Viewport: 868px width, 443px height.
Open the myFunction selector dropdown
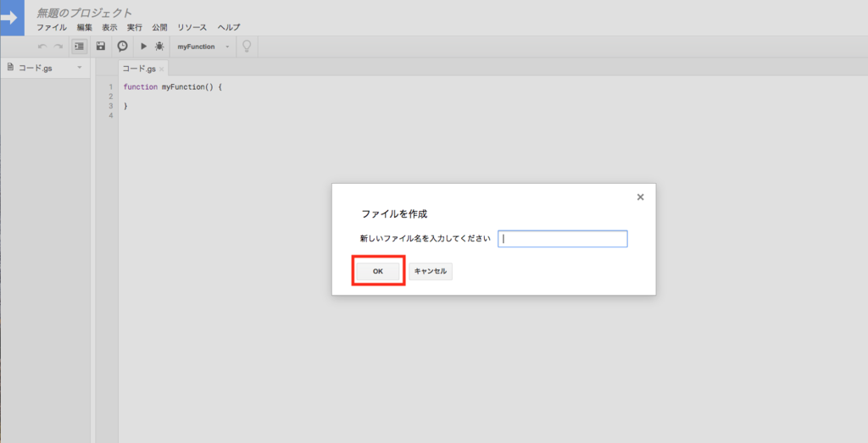203,47
